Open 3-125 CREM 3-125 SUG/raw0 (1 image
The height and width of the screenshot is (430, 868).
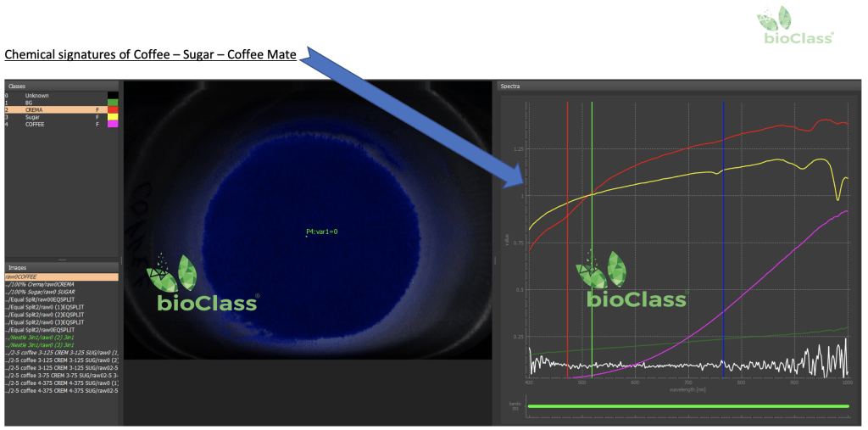(61, 353)
